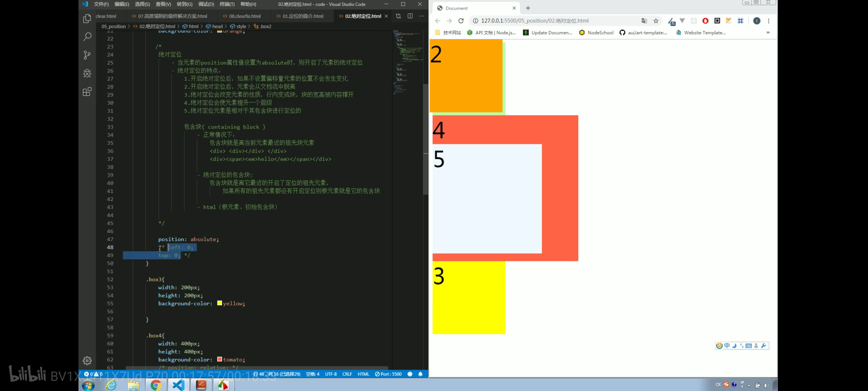Open the API 文档 Node.js bookmark
Screen dimensions: 868x391
(x=492, y=33)
